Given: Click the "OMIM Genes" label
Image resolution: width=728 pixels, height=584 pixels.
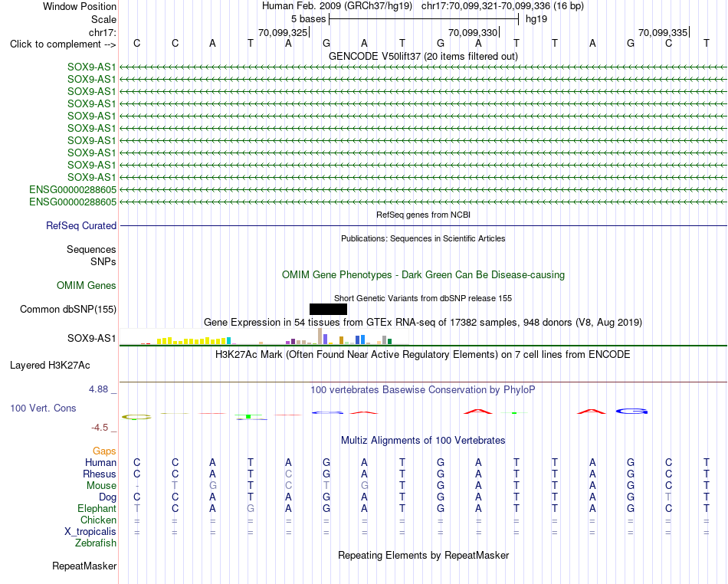Looking at the screenshot, I should coord(86,286).
